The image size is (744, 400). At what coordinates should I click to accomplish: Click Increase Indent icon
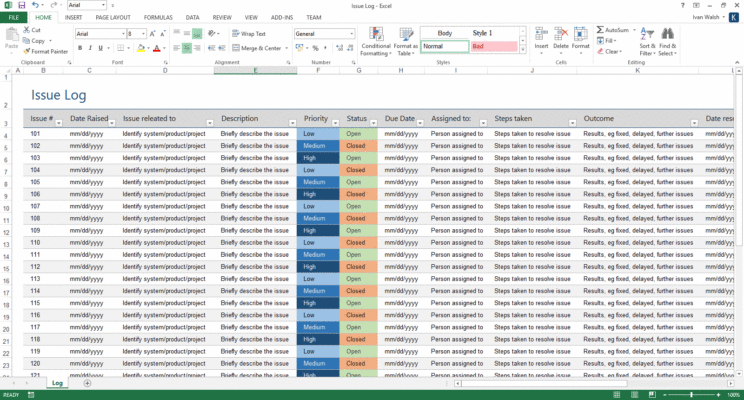[x=223, y=48]
